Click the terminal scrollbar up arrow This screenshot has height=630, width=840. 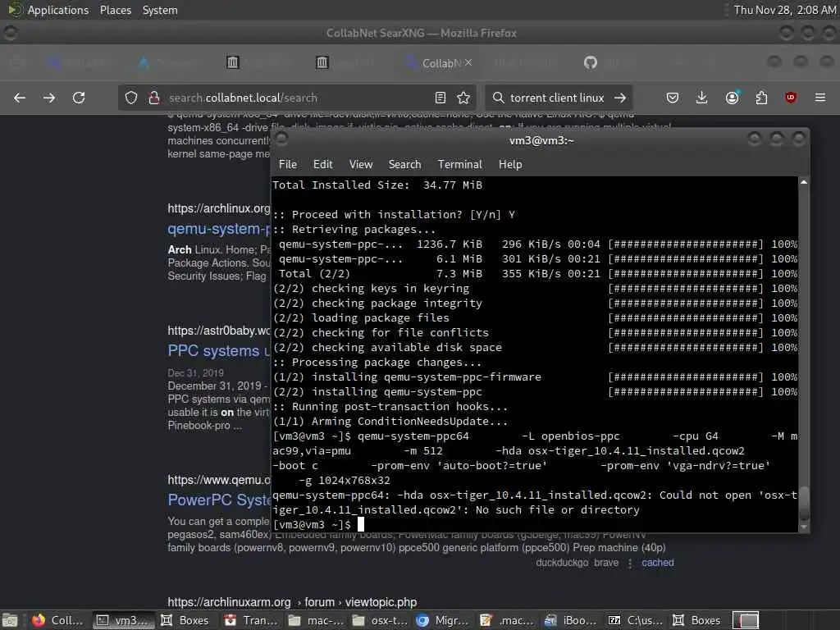pos(804,182)
